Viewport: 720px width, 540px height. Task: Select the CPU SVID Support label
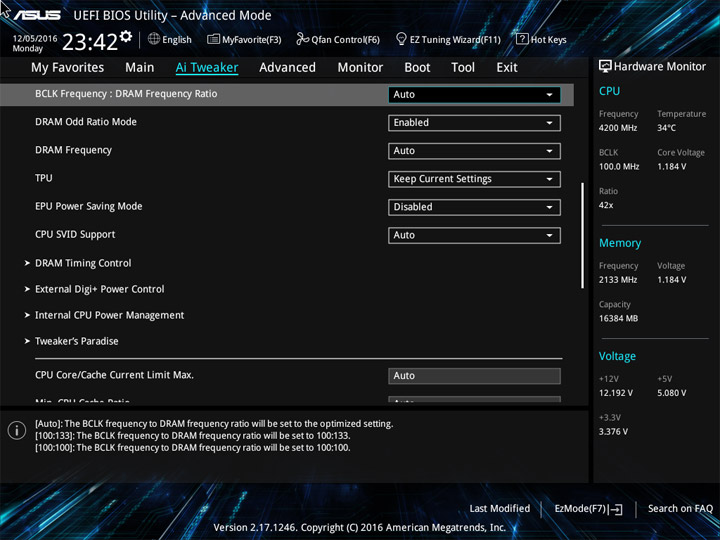pos(75,234)
